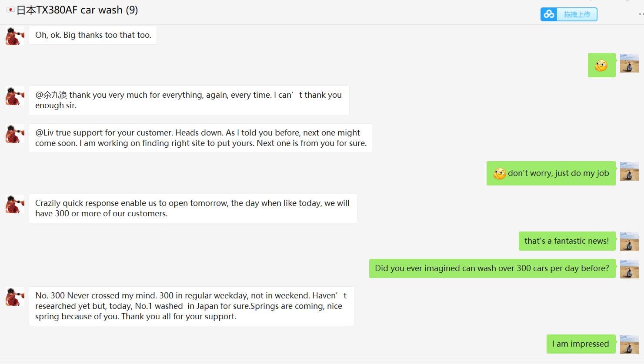Image resolution: width=644 pixels, height=364 pixels.
Task: Select 'Did you ever imagined' message bubble
Action: coord(492,268)
